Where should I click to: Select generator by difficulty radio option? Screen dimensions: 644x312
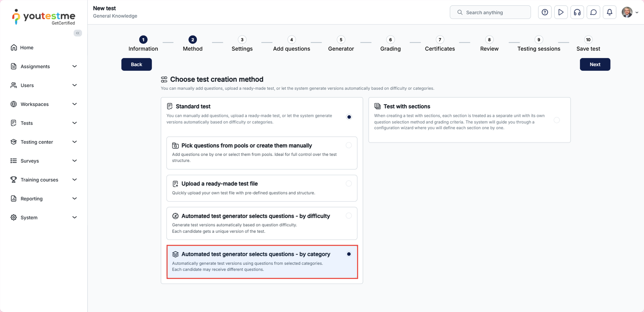click(x=349, y=216)
